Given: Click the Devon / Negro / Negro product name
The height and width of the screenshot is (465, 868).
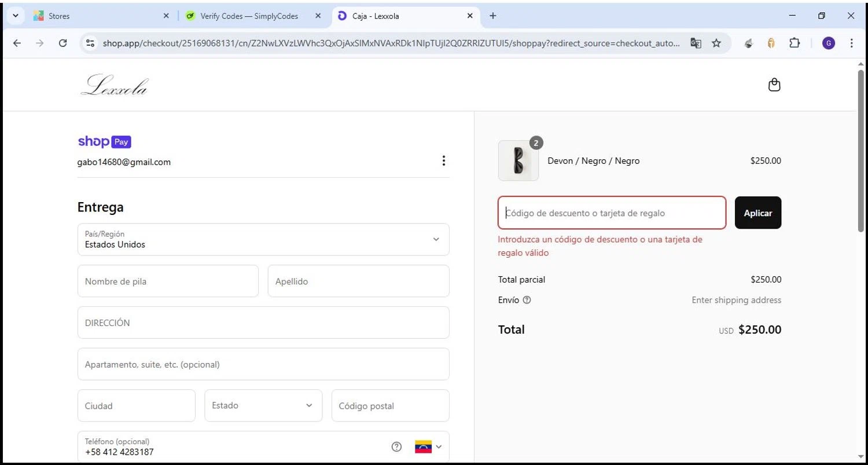Looking at the screenshot, I should point(594,161).
